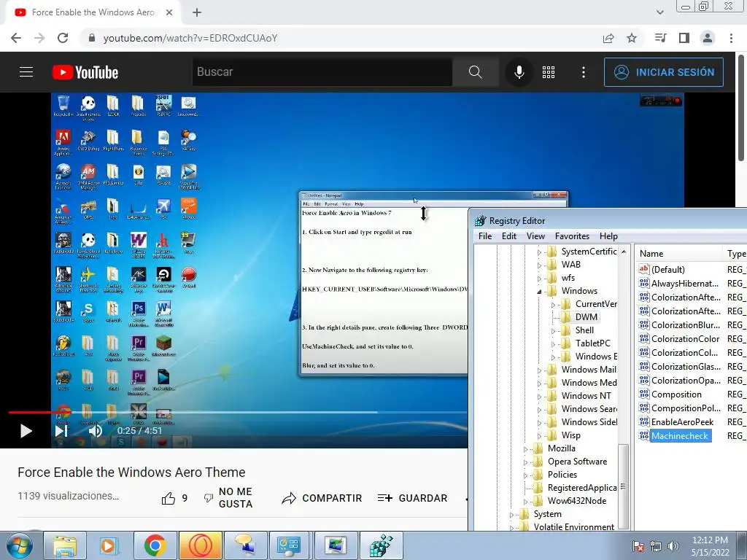Viewport: 747px width, 560px height.
Task: Select the Opera Software registry key
Action: tap(577, 462)
